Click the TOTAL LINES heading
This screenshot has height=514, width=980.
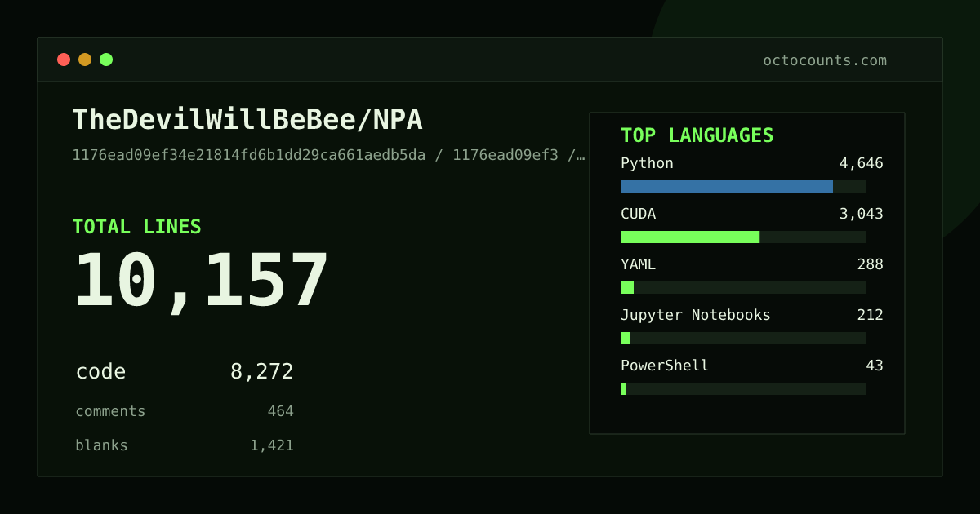pos(136,227)
